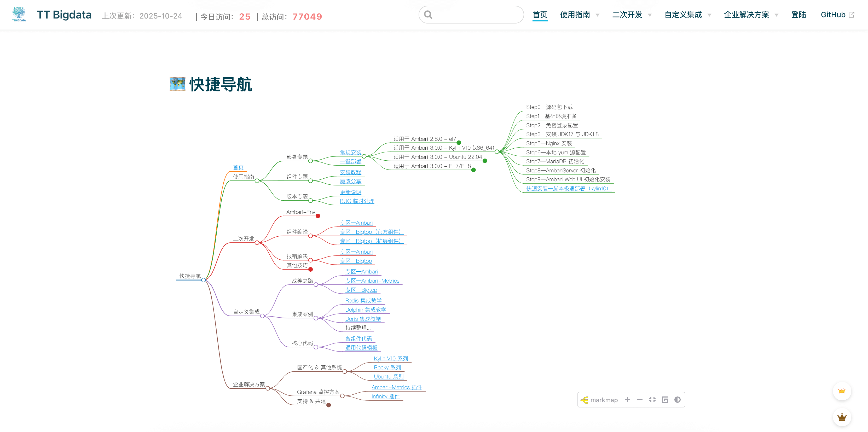
Task: Open the Redis 集成教学 link
Action: click(363, 300)
